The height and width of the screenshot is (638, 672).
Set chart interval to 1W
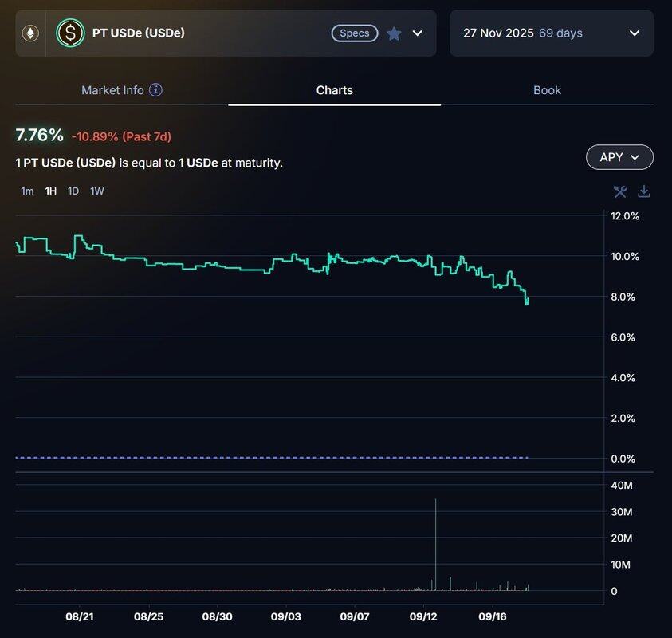tap(97, 191)
